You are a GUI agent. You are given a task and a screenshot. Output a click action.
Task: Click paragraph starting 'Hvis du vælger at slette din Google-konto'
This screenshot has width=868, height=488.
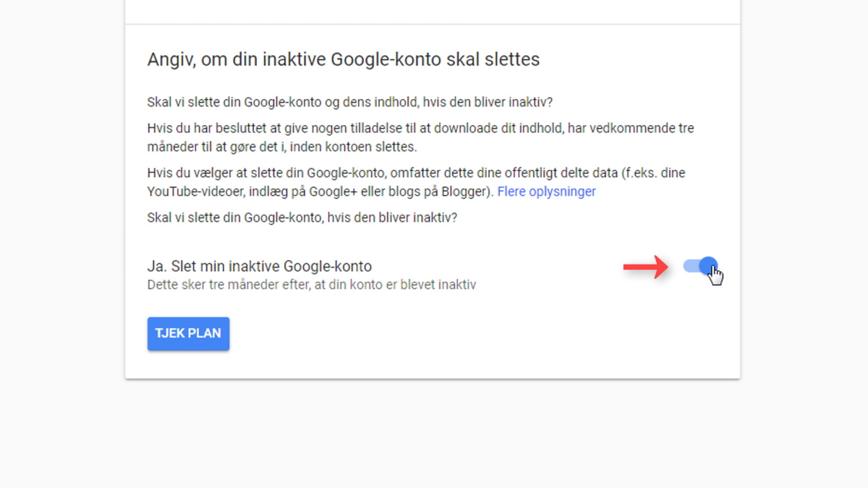point(416,182)
